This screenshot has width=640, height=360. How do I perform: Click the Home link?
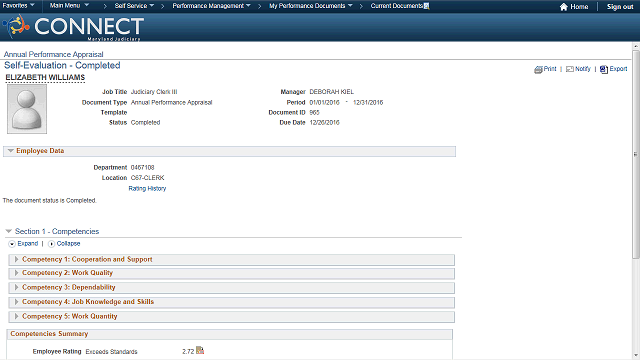pos(579,7)
